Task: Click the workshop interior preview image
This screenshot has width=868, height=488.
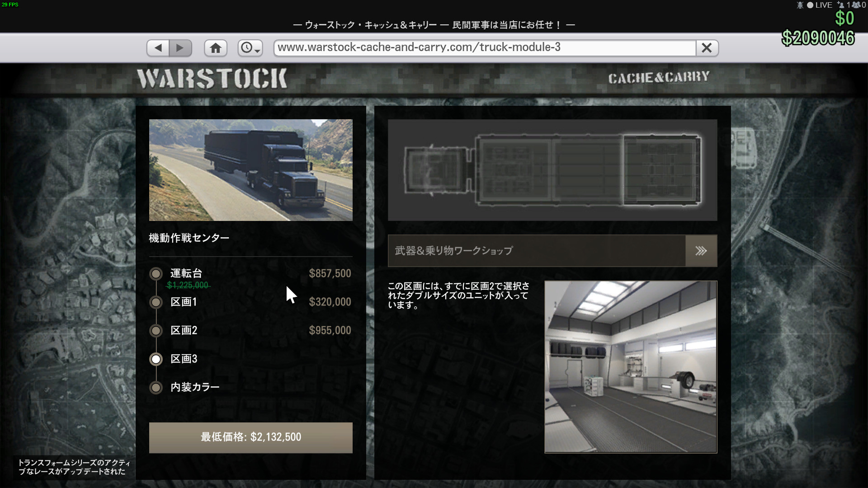Action: 631,366
